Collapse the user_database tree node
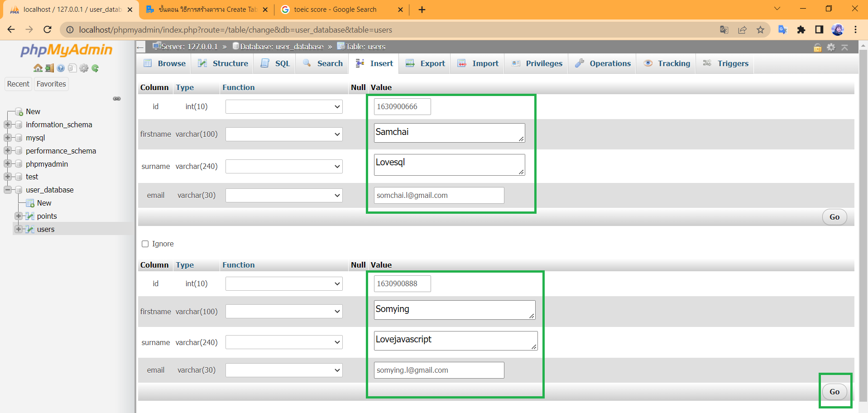 8,190
